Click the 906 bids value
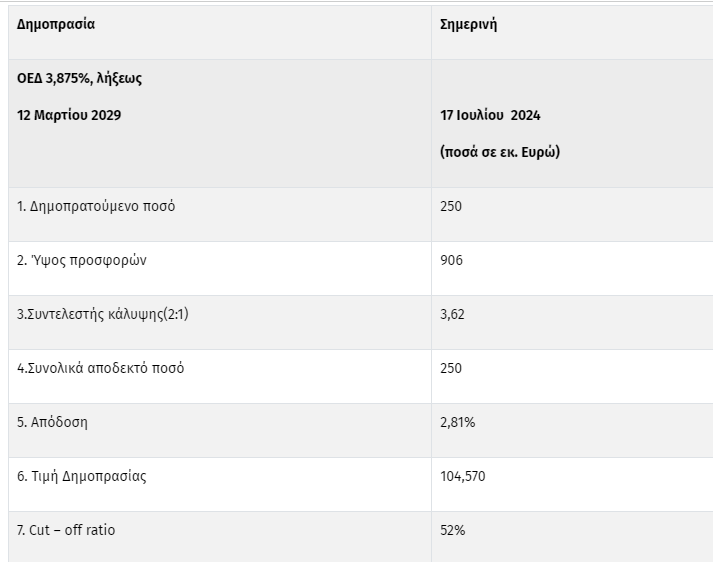The height and width of the screenshot is (562, 713). point(452,260)
